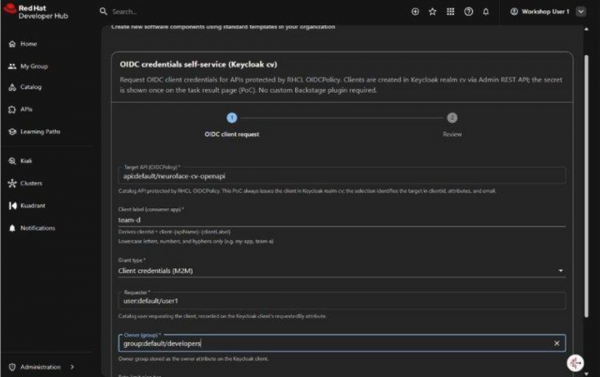
Task: Open notifications bell in top bar
Action: click(486, 11)
